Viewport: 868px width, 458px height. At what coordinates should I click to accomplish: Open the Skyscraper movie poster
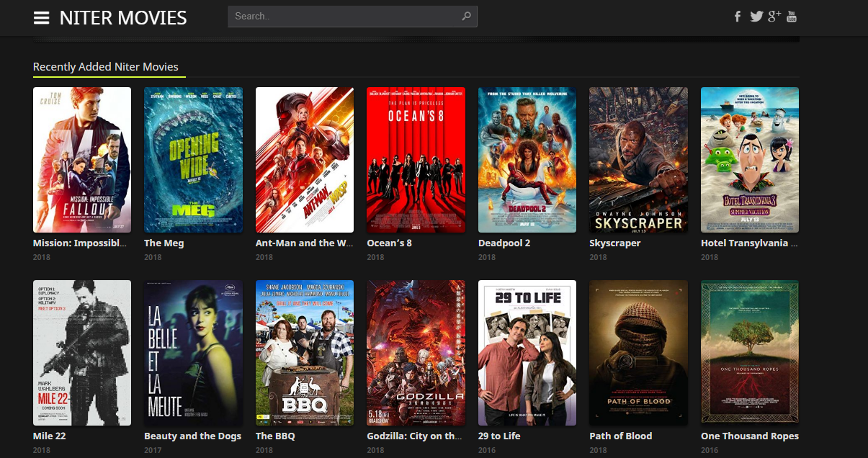coord(638,160)
